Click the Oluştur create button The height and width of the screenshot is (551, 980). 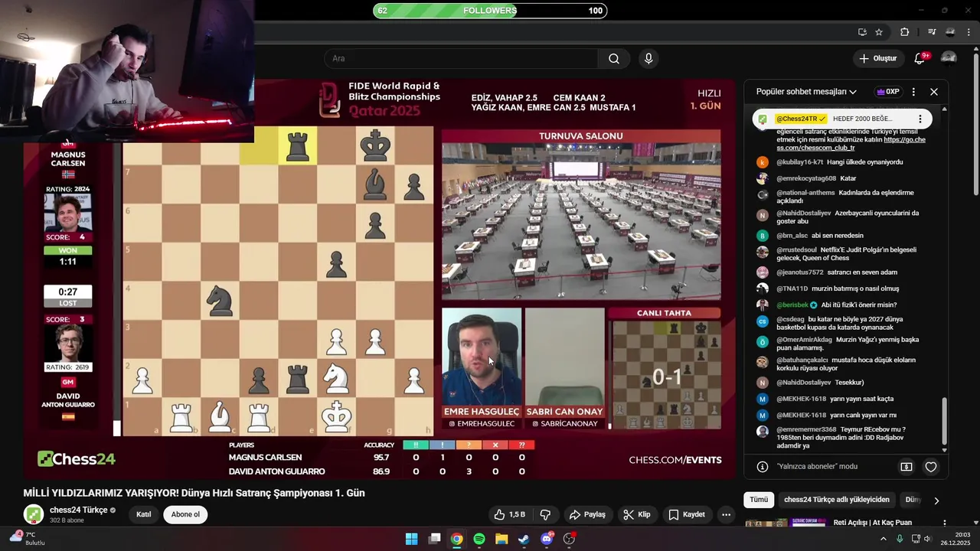pos(877,59)
